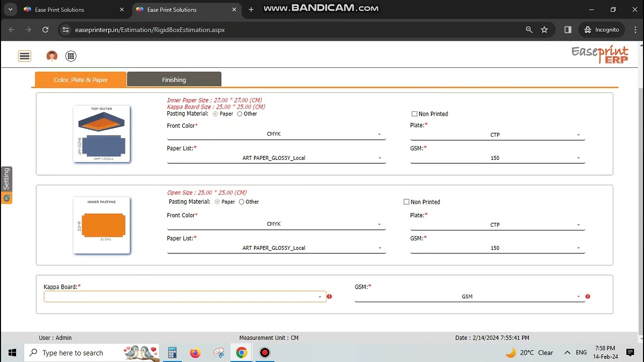
Task: Click the Inner Pasting box thumbnail
Action: (102, 225)
